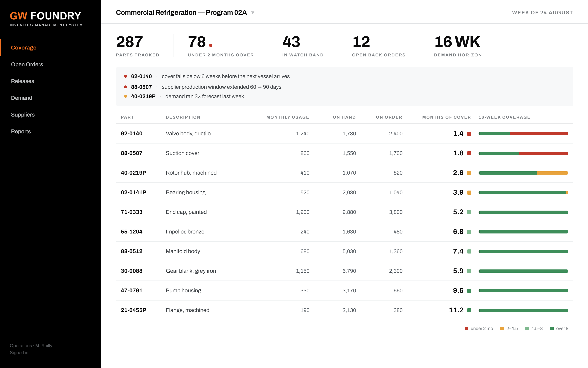Click the 16 WK Demand Horizon stat
This screenshot has width=588, height=368.
click(x=458, y=46)
